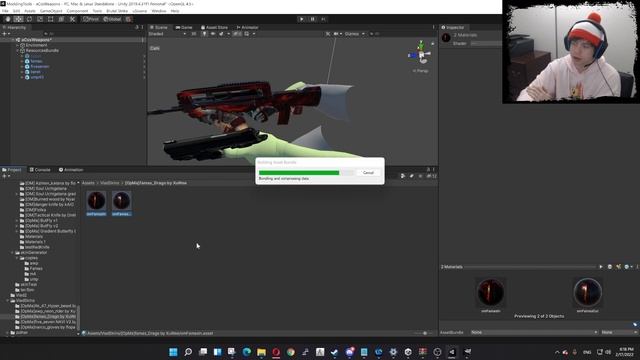The image size is (640, 360).
Task: Collapse the skinGenerator folder
Action: 12,253
